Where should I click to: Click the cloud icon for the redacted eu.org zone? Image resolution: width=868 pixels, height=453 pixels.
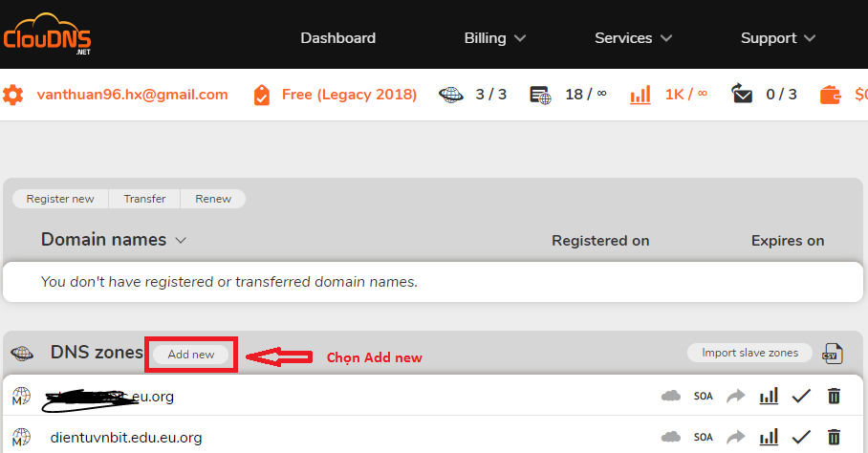pyautogui.click(x=670, y=396)
